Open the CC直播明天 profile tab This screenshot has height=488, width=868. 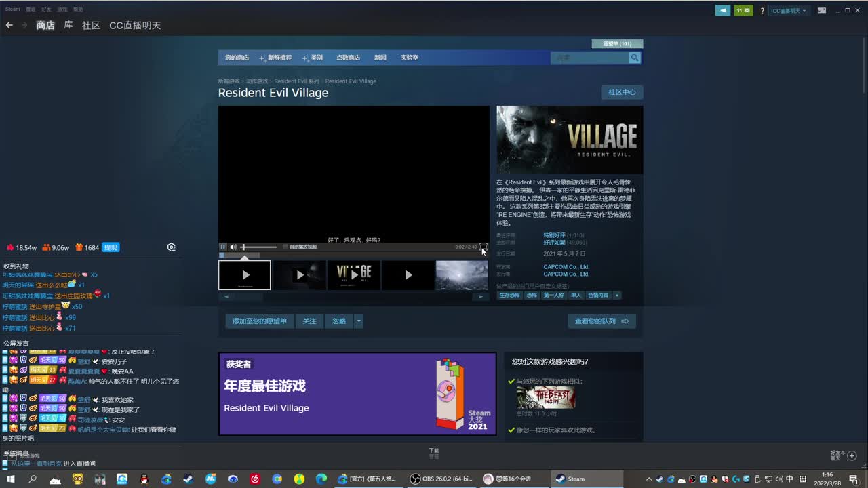click(x=135, y=25)
